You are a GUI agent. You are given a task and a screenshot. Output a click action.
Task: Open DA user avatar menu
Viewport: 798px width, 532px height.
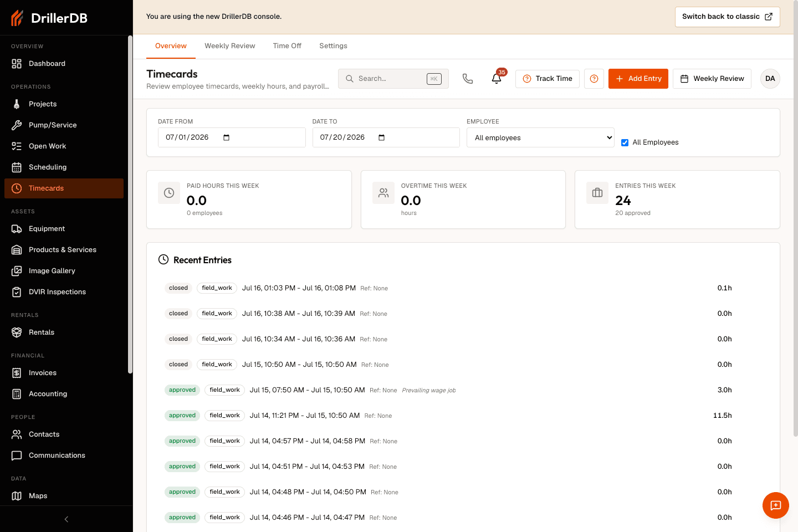(770, 79)
